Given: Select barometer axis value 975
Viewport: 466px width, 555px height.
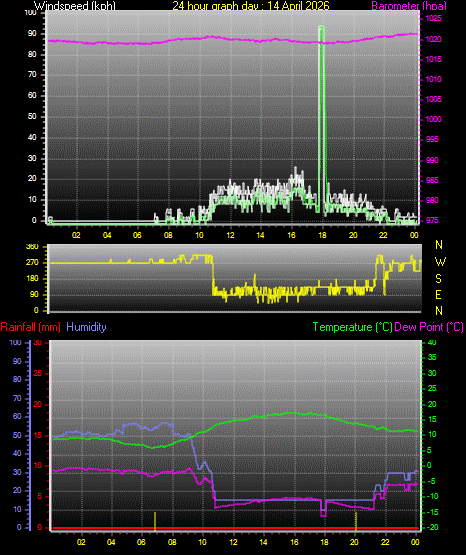Looking at the screenshot, I should click(x=432, y=221).
